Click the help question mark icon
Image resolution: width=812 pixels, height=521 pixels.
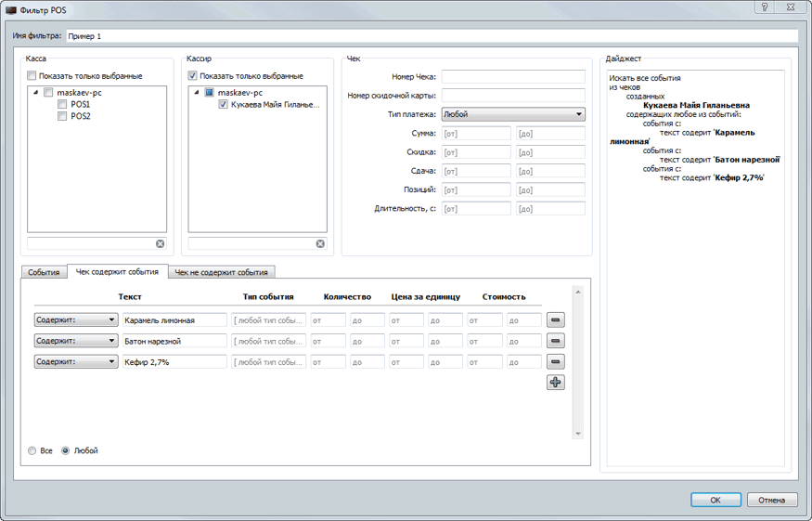point(763,7)
